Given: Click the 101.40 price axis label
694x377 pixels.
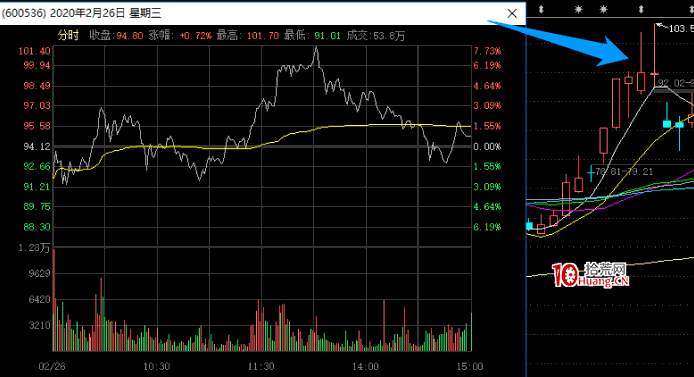Looking at the screenshot, I should click(x=35, y=51).
